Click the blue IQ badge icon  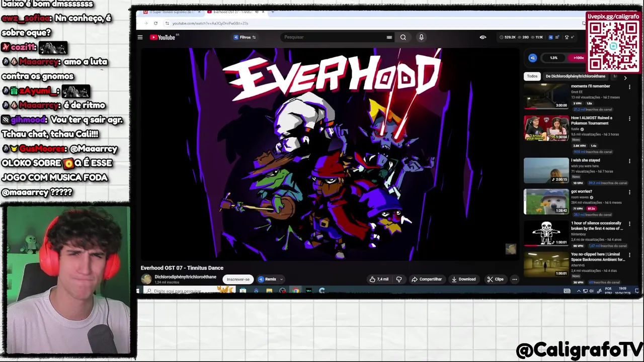[533, 58]
